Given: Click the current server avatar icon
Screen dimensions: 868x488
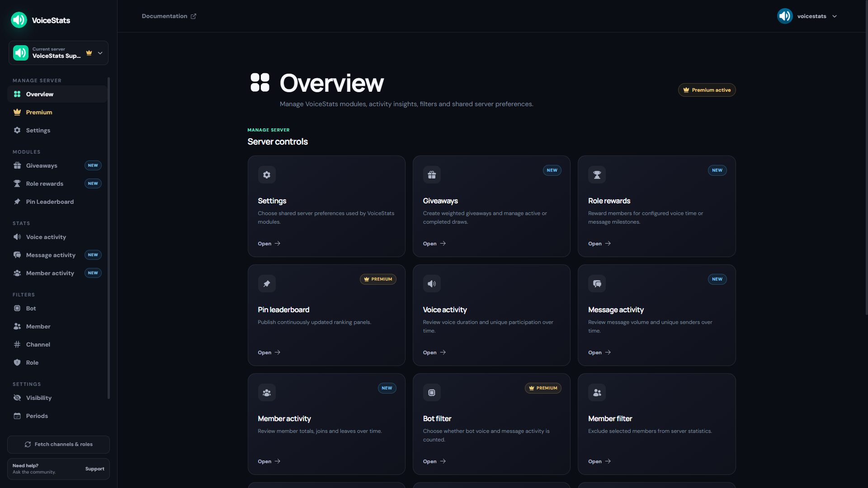Looking at the screenshot, I should [x=21, y=53].
